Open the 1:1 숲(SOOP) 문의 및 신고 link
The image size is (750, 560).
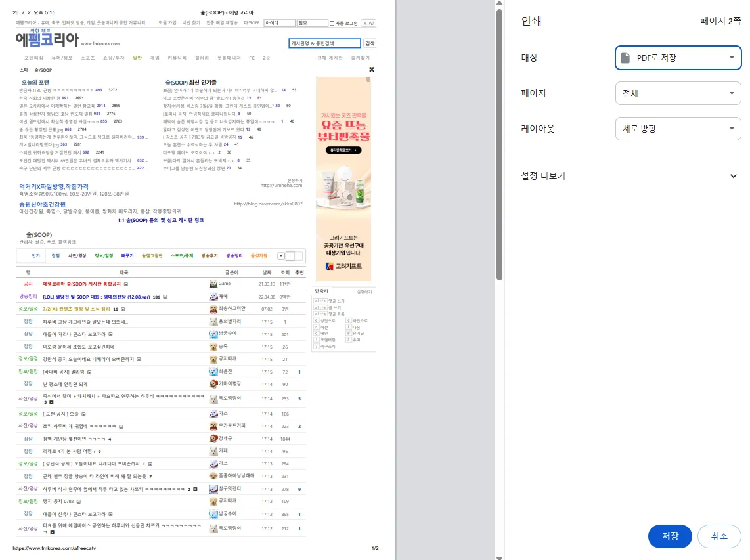[x=160, y=220]
